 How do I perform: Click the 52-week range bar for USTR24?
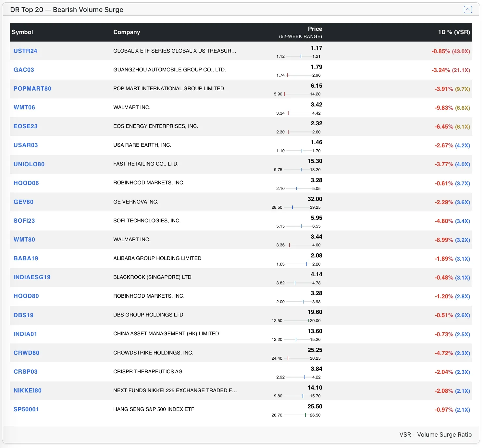point(299,56)
